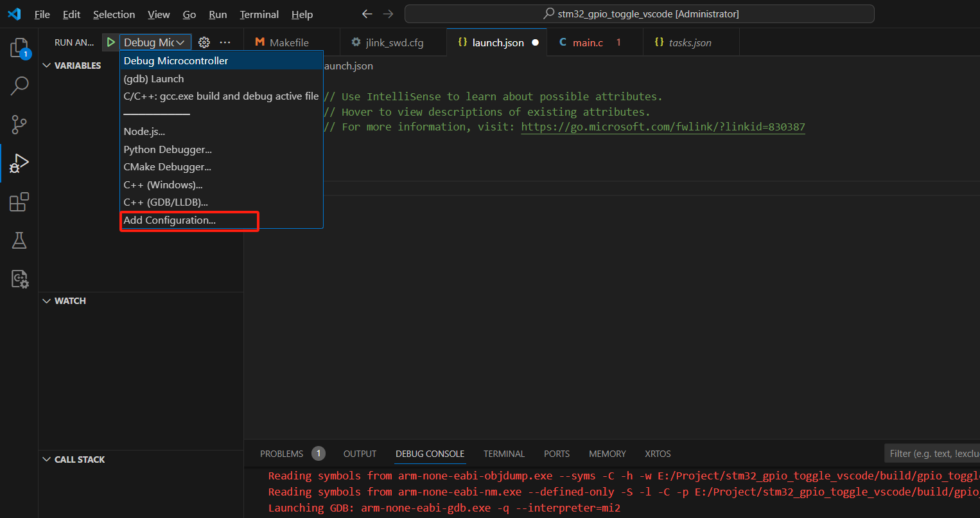This screenshot has height=518, width=980.
Task: Collapse the VARIABLES section
Action: [46, 65]
